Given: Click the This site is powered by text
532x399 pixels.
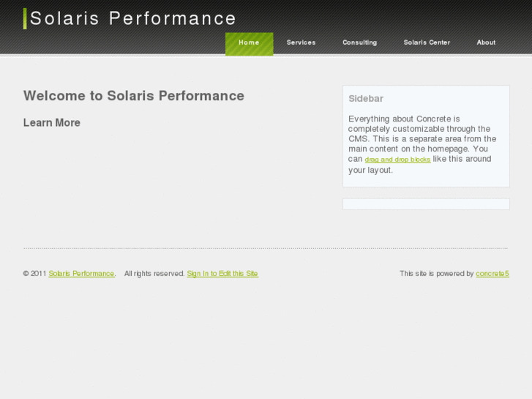Looking at the screenshot, I should [436, 274].
